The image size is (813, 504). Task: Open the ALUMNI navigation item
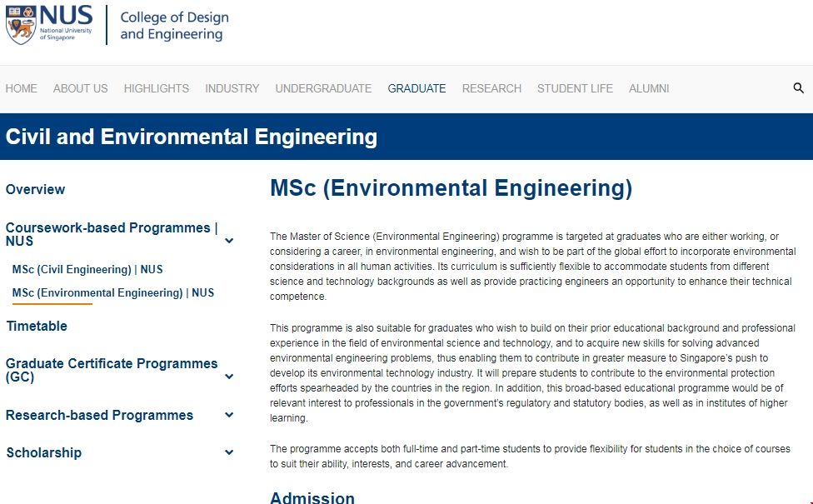(x=649, y=88)
